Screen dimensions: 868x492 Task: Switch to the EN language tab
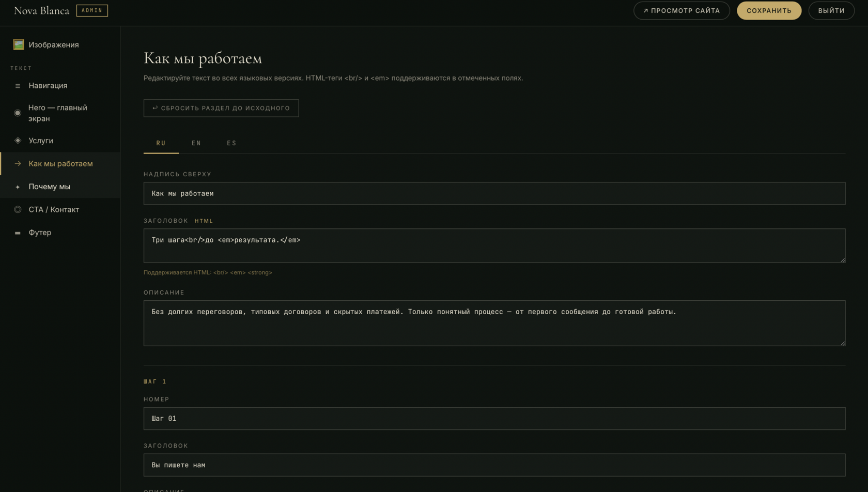click(196, 143)
